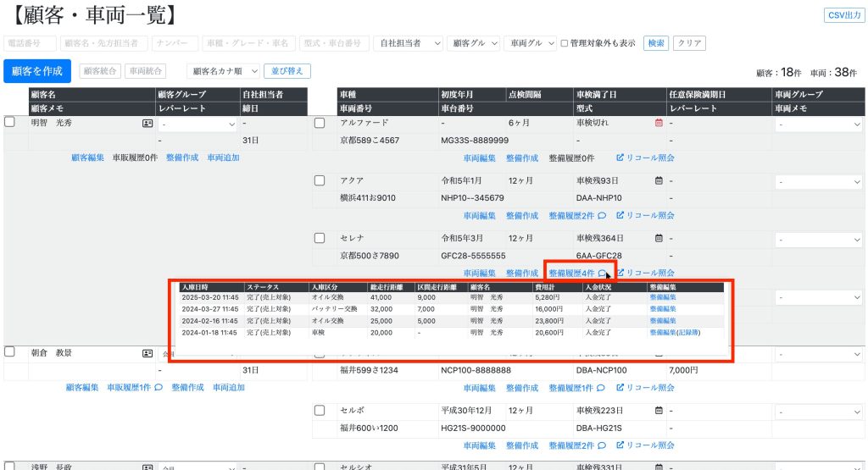Click 整備作成 link under 明智 光秀 customer
This screenshot has width=868, height=470.
[x=182, y=158]
